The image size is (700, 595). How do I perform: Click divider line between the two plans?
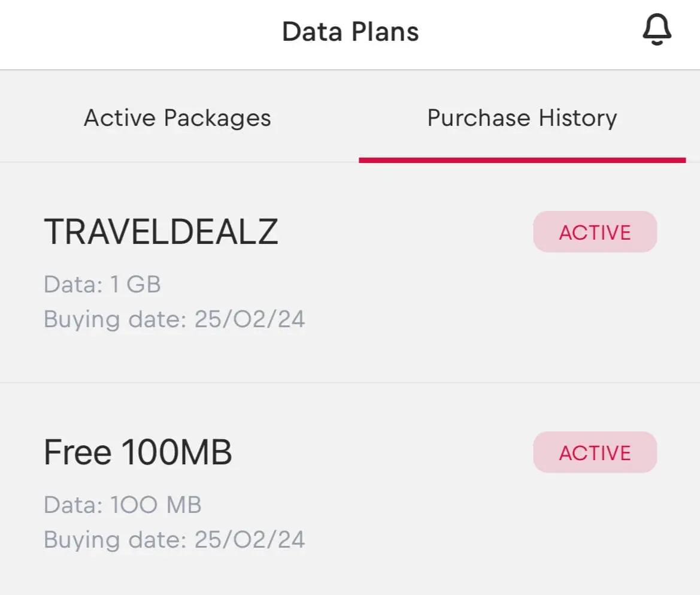[350, 382]
